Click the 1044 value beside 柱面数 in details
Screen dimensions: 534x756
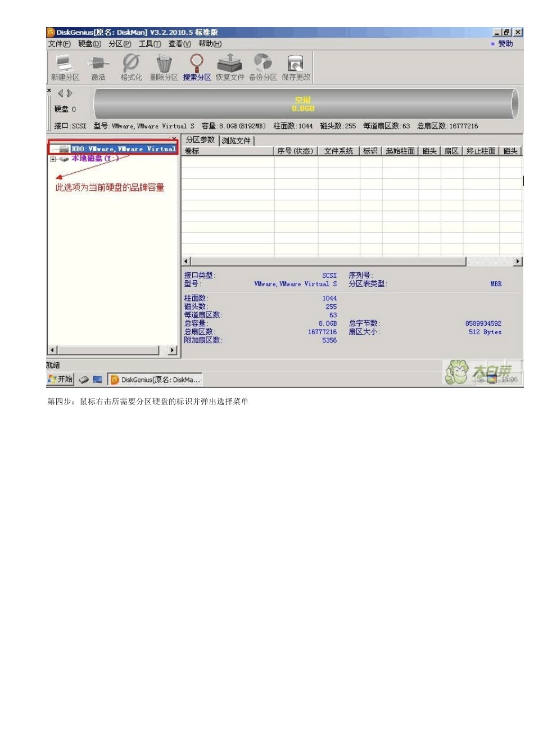coord(329,299)
